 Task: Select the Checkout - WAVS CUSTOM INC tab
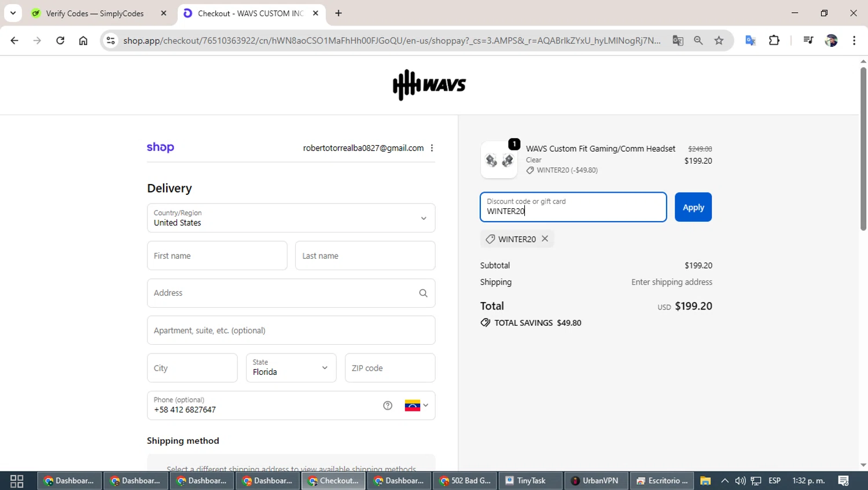251,13
